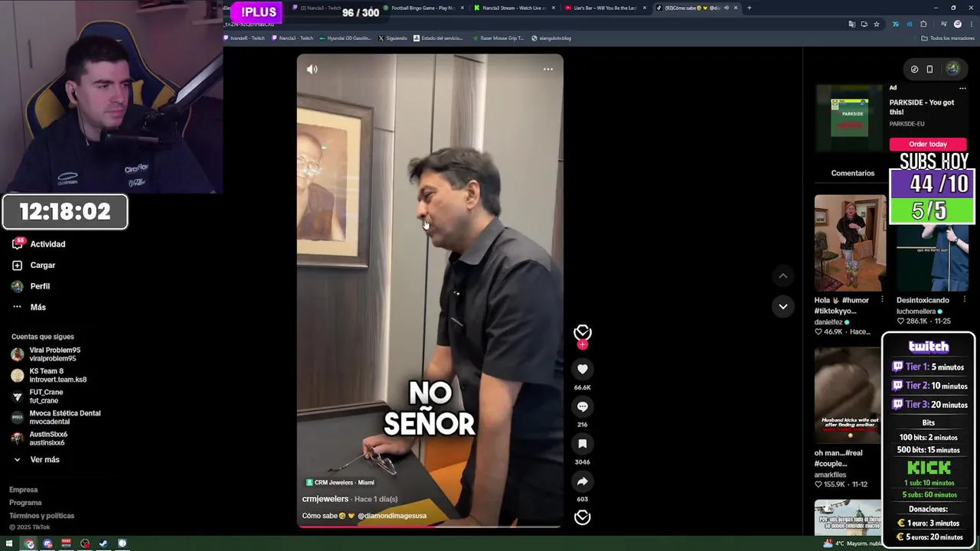Open the browser extensions puzzle icon
Screen dimensions: 980x551
click(x=923, y=24)
